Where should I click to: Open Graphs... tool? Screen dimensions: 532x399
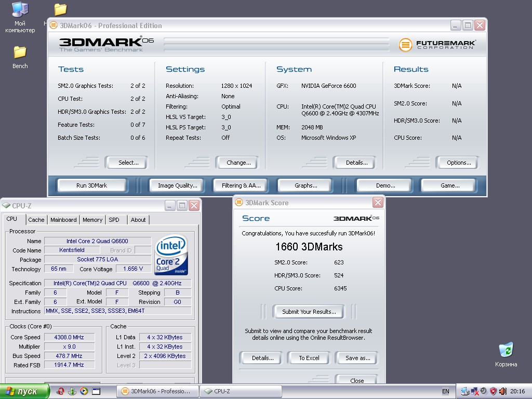click(x=305, y=185)
